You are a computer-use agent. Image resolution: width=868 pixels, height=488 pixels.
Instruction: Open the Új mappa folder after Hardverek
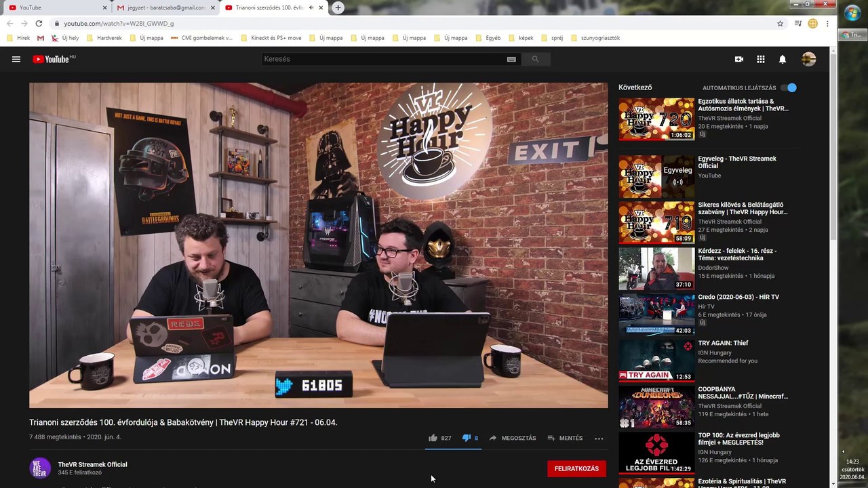point(146,38)
